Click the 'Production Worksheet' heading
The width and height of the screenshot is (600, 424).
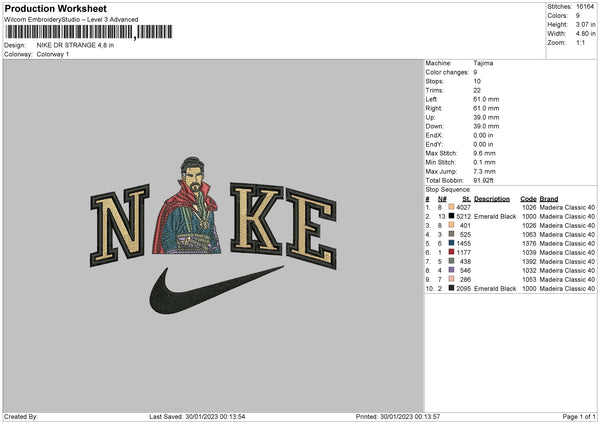click(55, 8)
